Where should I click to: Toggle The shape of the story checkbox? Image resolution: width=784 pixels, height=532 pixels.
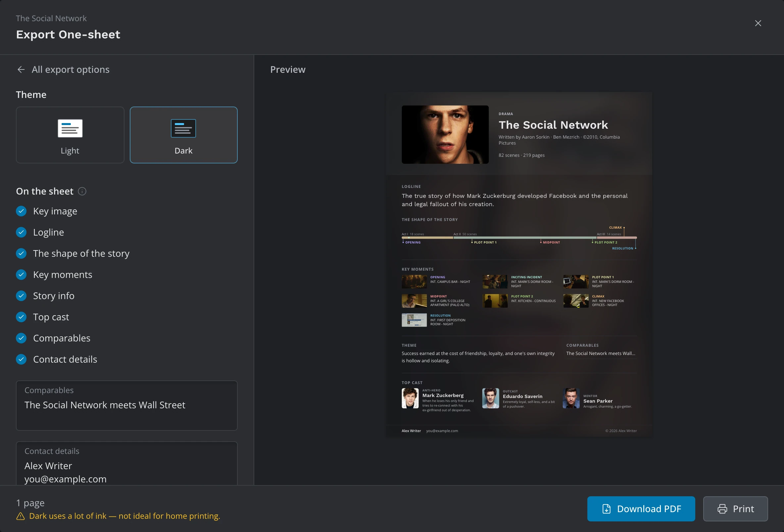(21, 253)
